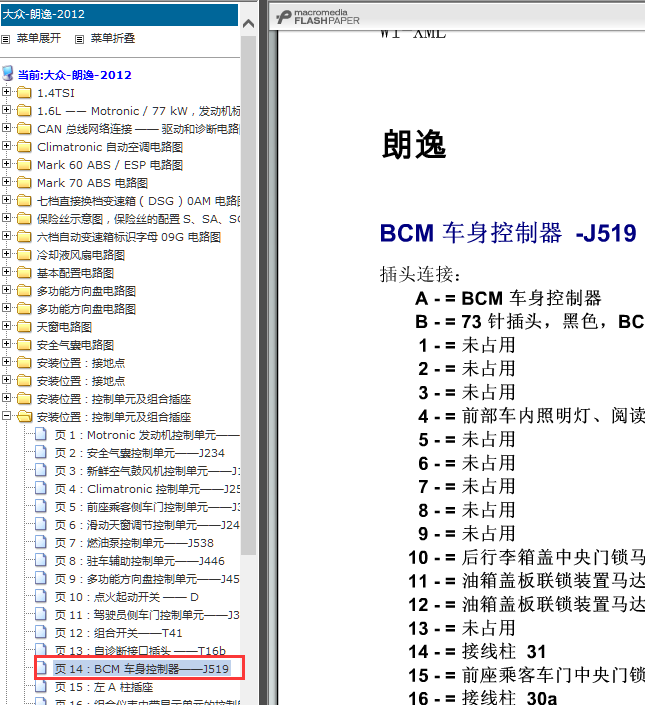The image size is (645, 705).
Task: Click the document icon for 页 10 点火起动开关
Action: 41,596
